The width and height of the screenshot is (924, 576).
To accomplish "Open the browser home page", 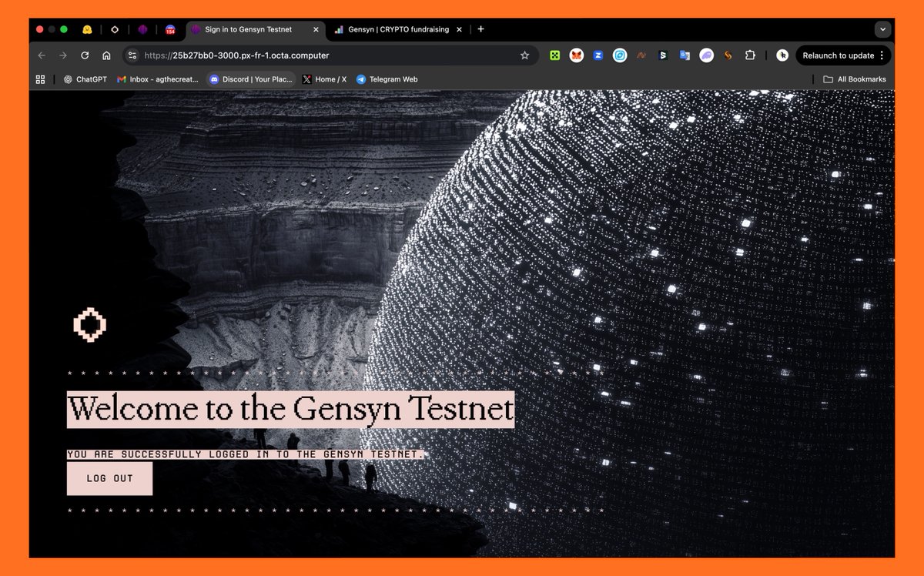I will tap(106, 55).
